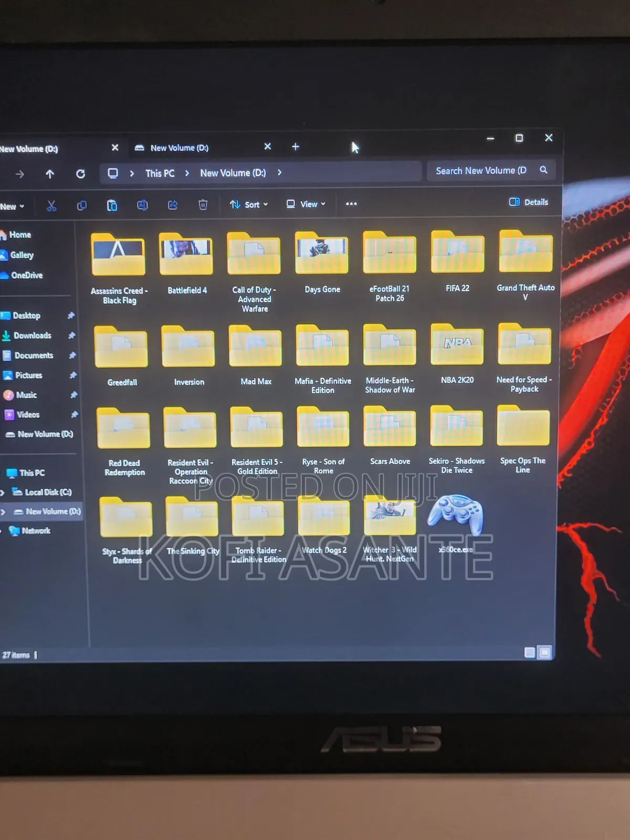Select the Watch Dogs 2 folder
The height and width of the screenshot is (840, 630).
pyautogui.click(x=324, y=525)
